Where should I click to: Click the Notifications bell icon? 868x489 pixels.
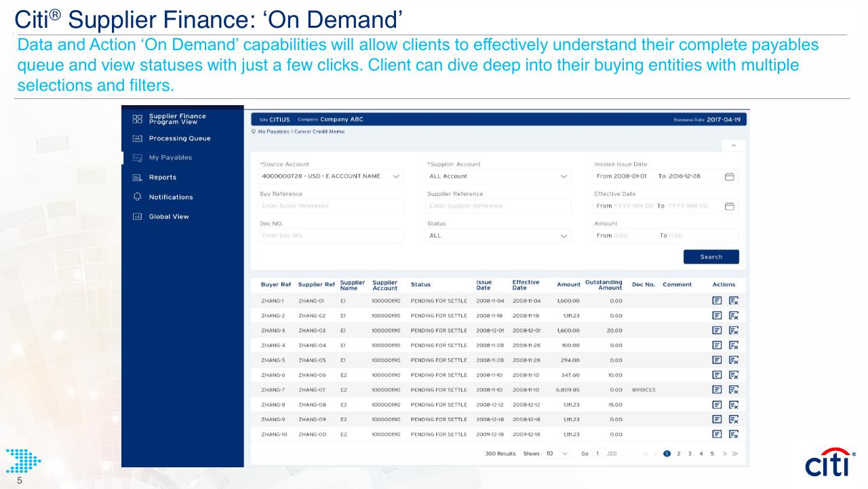[x=138, y=197]
